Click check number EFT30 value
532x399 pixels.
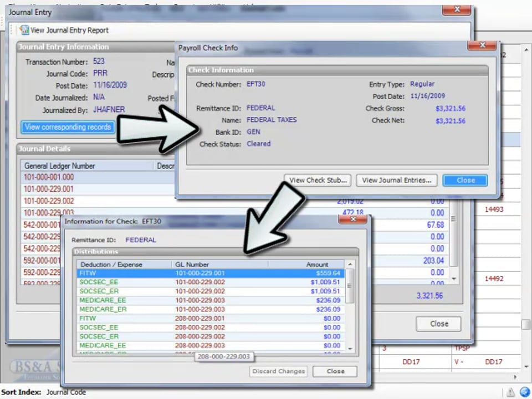(x=256, y=84)
